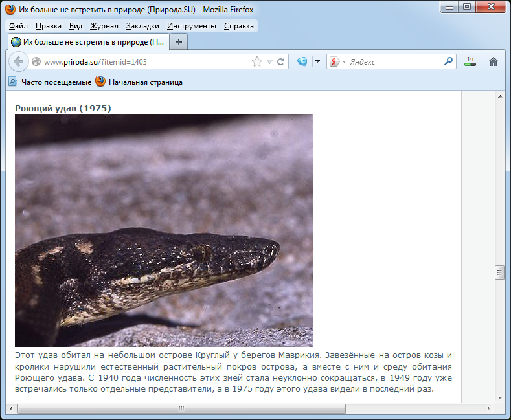The image size is (511, 420).
Task: Reload the page using the refresh icon
Action: (x=281, y=62)
